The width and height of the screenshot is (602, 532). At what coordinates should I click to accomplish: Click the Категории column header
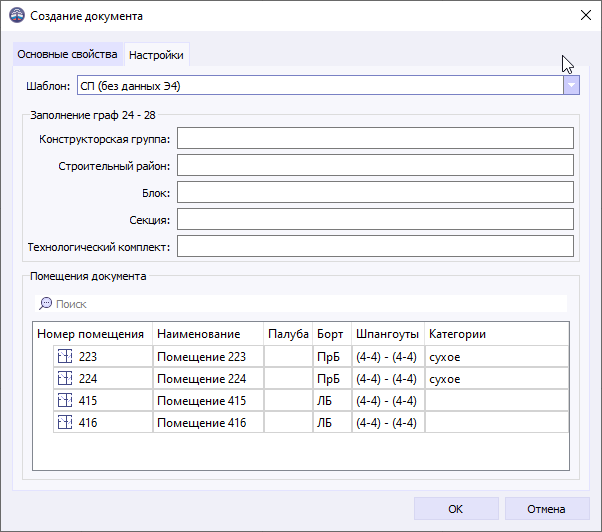point(497,334)
